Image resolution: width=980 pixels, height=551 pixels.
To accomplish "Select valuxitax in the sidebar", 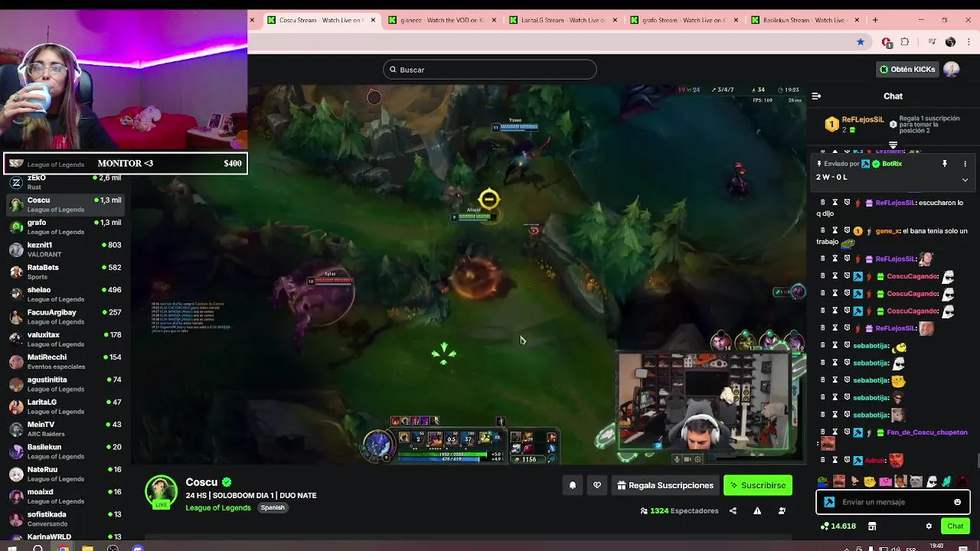I will [65, 339].
